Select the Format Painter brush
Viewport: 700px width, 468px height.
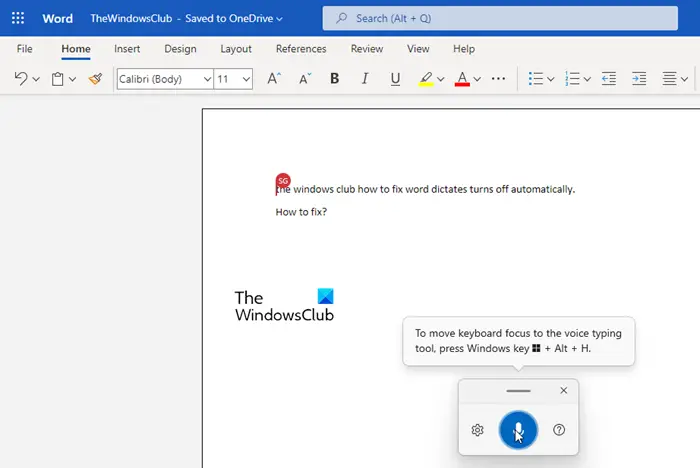pyautogui.click(x=95, y=79)
